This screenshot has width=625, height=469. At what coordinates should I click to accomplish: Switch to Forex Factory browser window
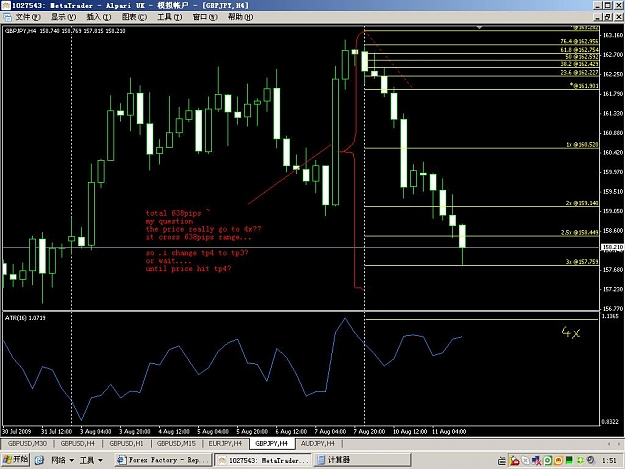coord(163,460)
